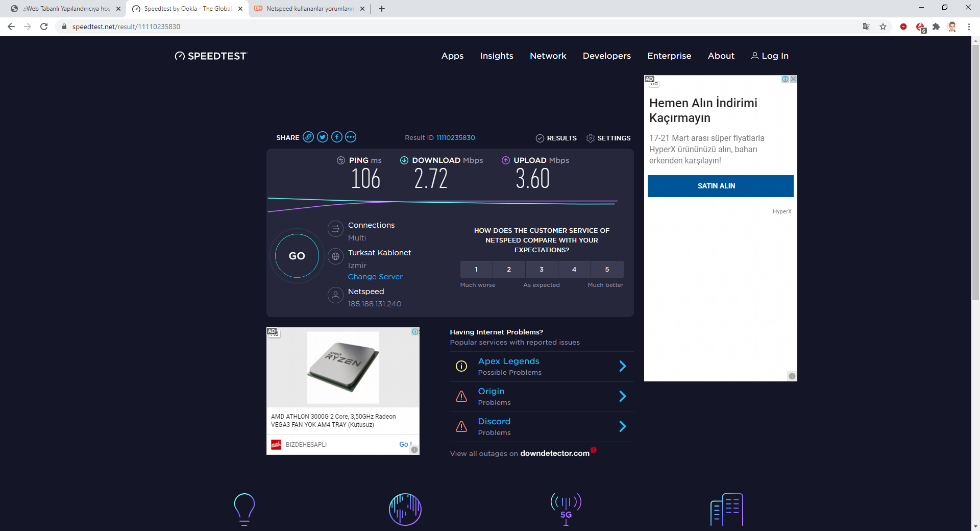Click the light bulb icon at page bottom
The height and width of the screenshot is (531, 980).
(244, 509)
